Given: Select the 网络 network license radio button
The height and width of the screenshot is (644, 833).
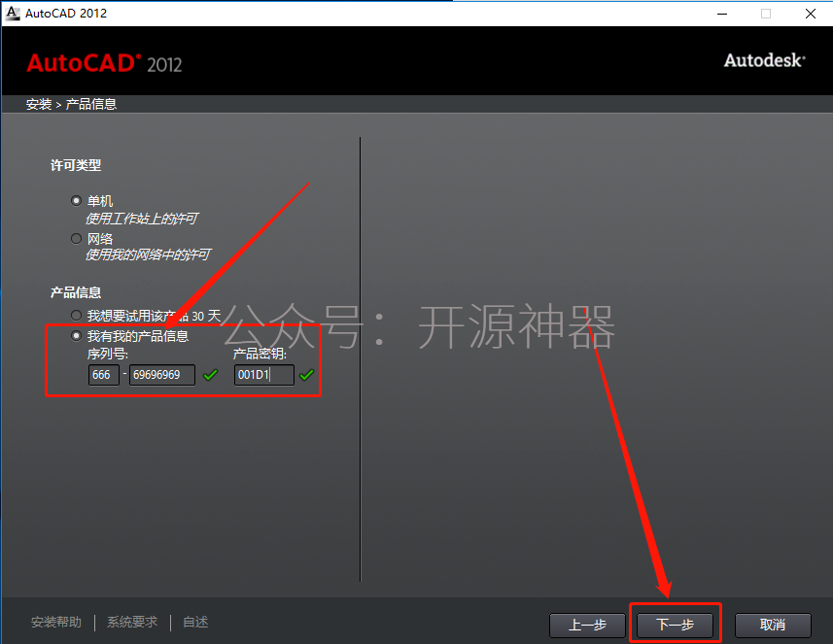Looking at the screenshot, I should click(x=77, y=238).
